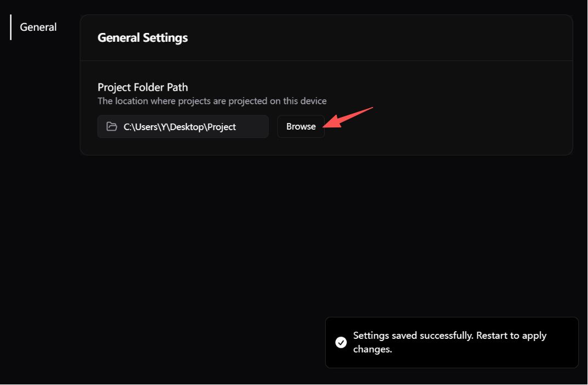Screen dimensions: 588x385
Task: Click the General Settings heading
Action: point(143,37)
